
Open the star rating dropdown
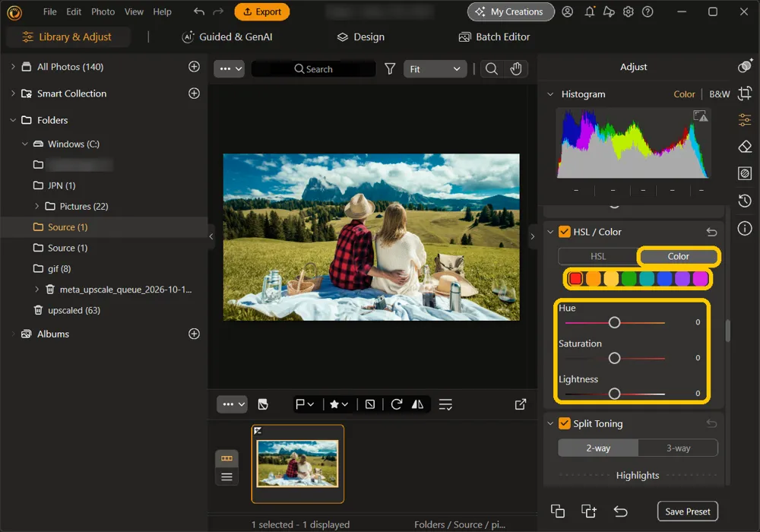click(339, 404)
